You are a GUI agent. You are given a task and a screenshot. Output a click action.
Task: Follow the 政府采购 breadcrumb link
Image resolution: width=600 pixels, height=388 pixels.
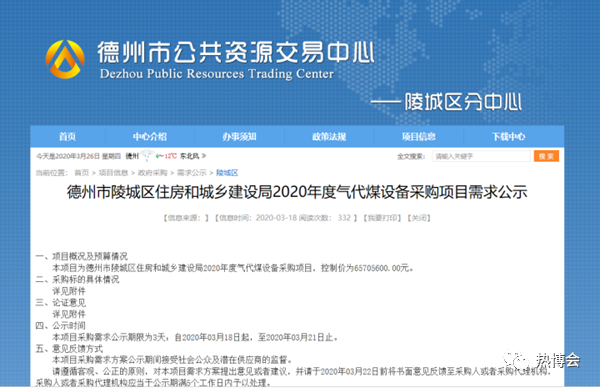tap(152, 173)
